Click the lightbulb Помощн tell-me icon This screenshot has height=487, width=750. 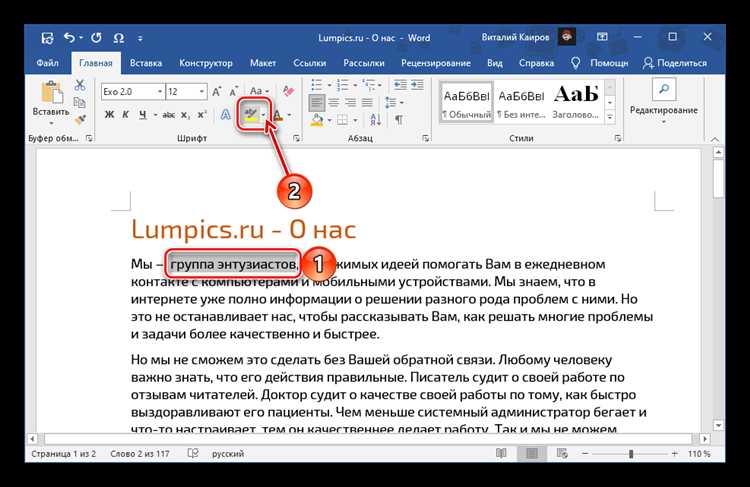tap(575, 63)
